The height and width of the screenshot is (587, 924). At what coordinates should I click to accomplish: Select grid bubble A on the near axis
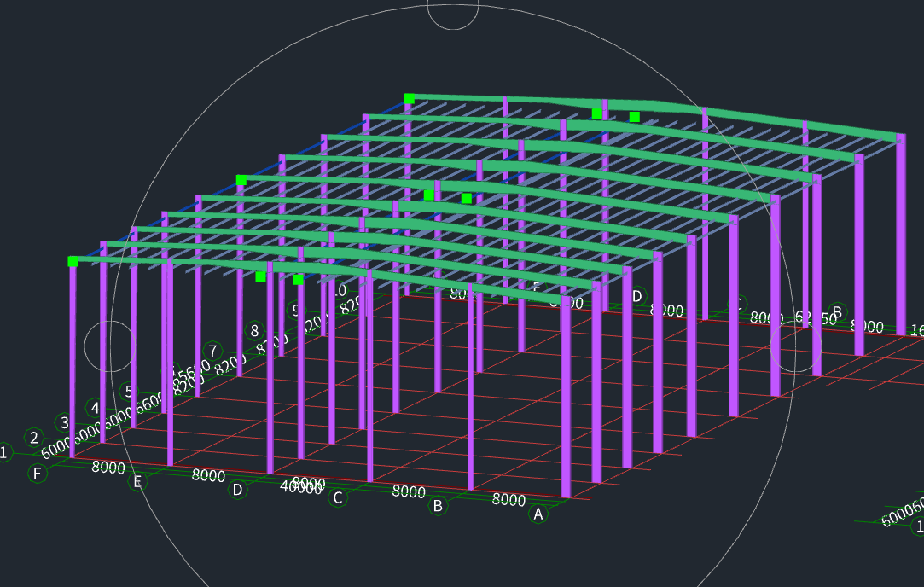tap(538, 514)
